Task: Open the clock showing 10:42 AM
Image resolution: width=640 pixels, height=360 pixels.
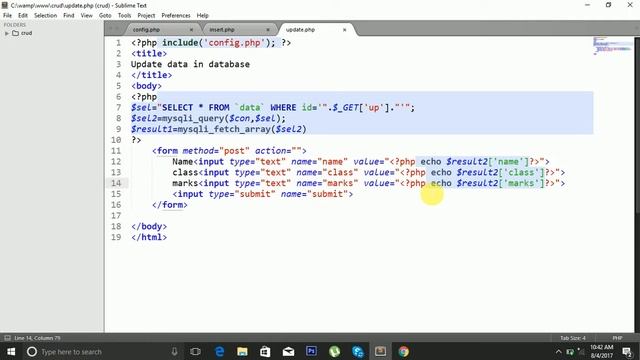Action: point(602,351)
